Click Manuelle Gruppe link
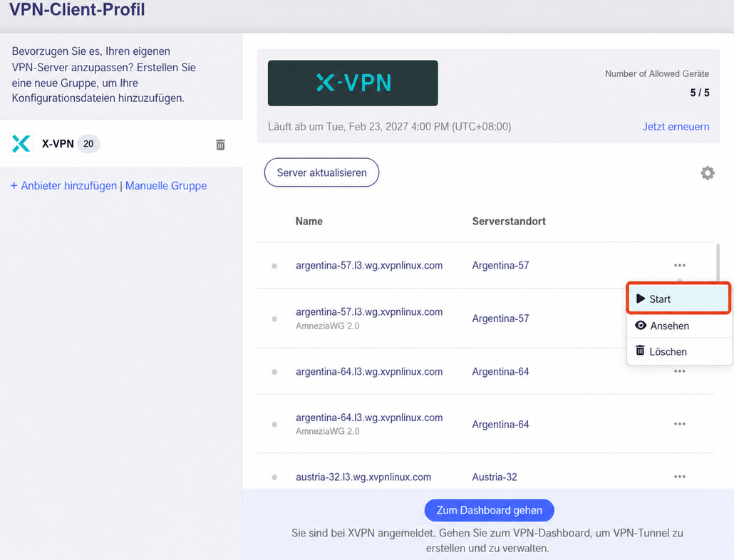Image resolution: width=734 pixels, height=560 pixels. point(166,186)
